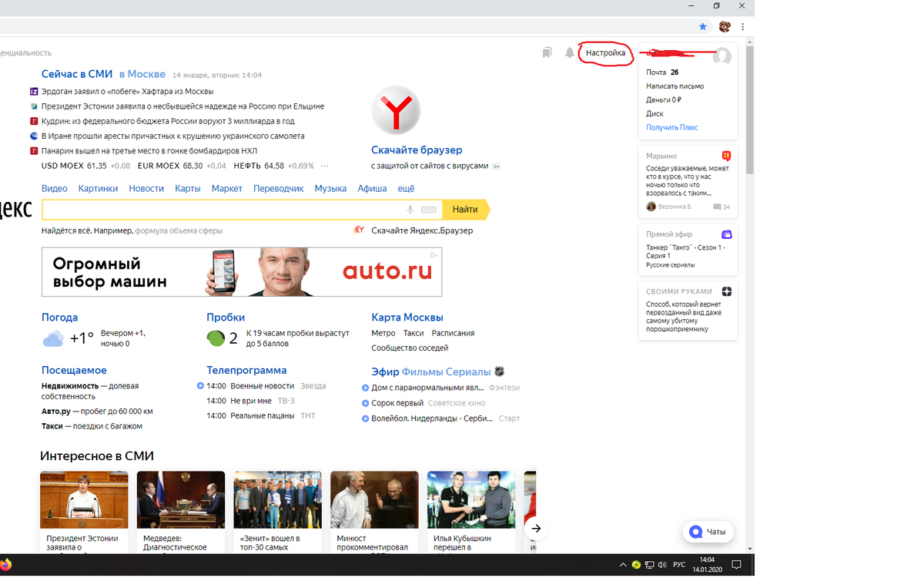Expand the ещё services menu

[x=405, y=188]
